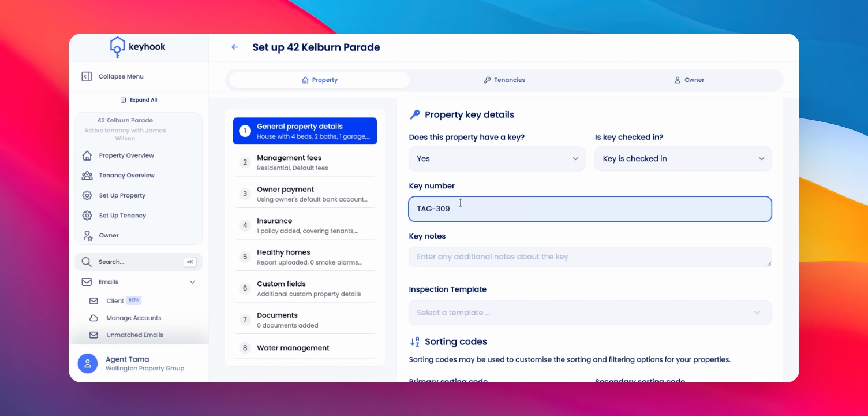Click the Agent Tama avatar icon
868x416 pixels.
pos(88,363)
